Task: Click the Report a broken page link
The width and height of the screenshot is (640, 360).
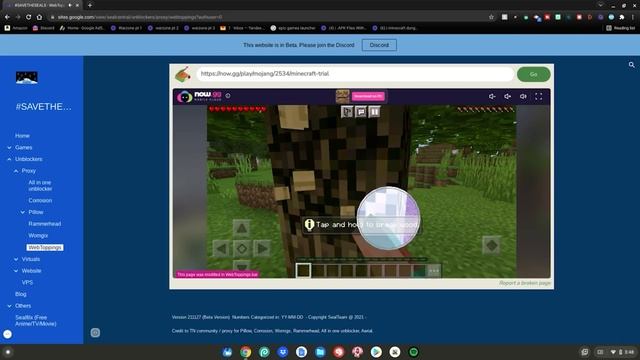Action: (x=525, y=283)
